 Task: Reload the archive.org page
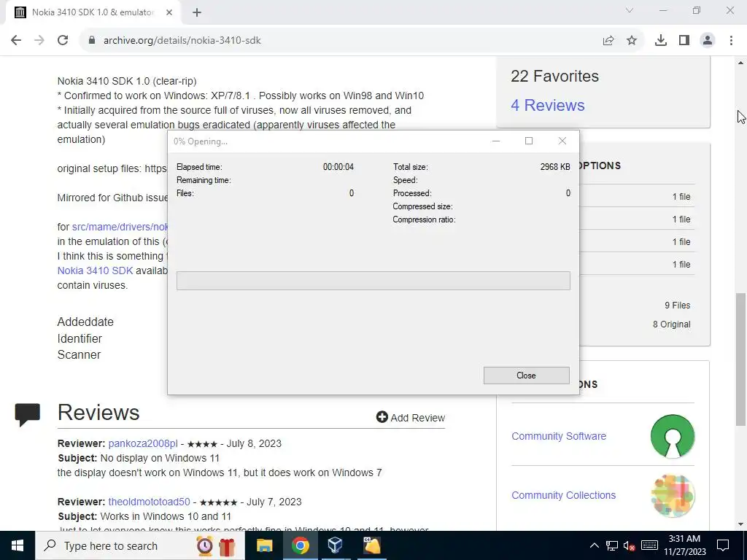pos(63,41)
